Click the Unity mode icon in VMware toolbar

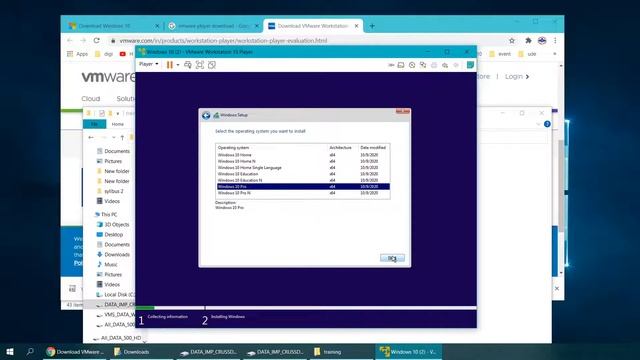pos(211,65)
